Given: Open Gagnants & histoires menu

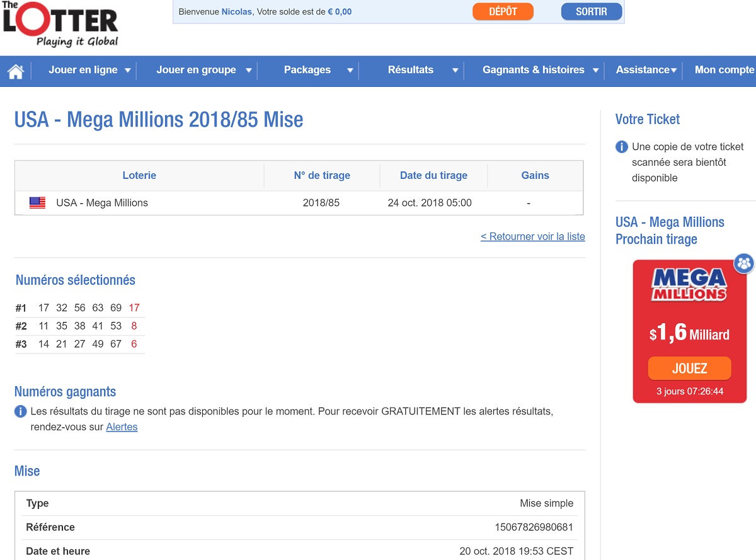Looking at the screenshot, I should tap(534, 70).
